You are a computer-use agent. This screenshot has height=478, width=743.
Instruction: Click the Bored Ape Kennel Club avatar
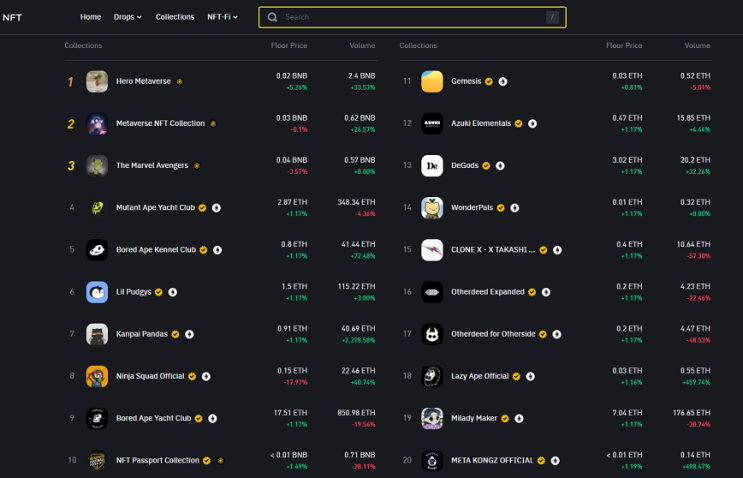pos(97,250)
